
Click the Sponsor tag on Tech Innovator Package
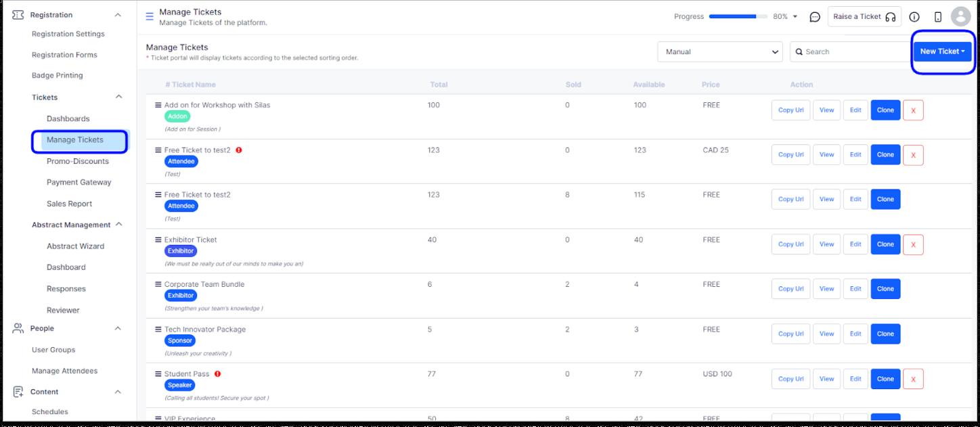180,340
